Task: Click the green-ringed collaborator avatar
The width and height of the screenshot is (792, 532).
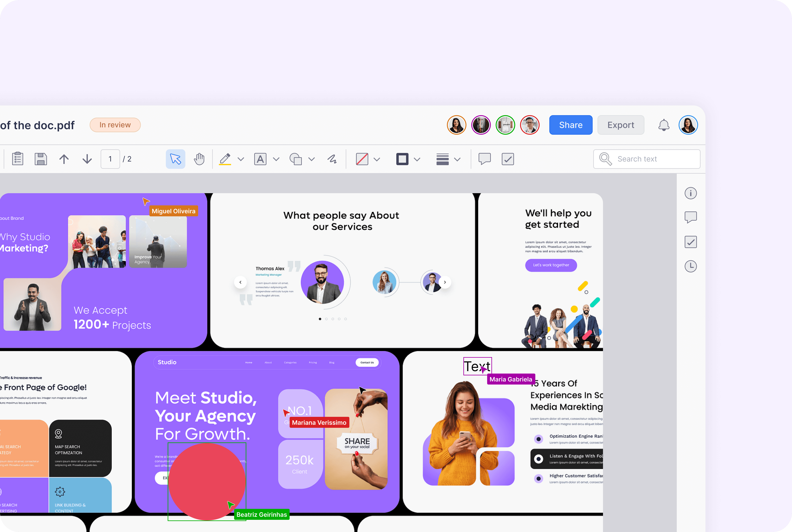Action: pos(505,125)
